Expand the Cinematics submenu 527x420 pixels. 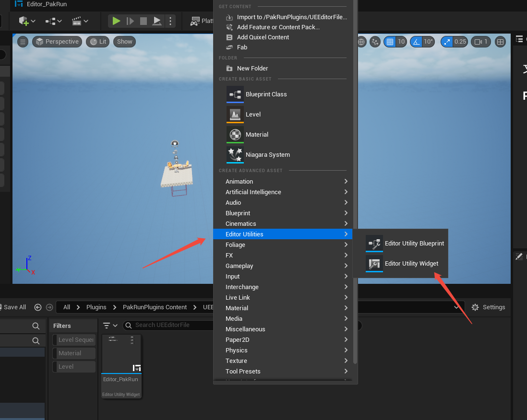(x=283, y=223)
